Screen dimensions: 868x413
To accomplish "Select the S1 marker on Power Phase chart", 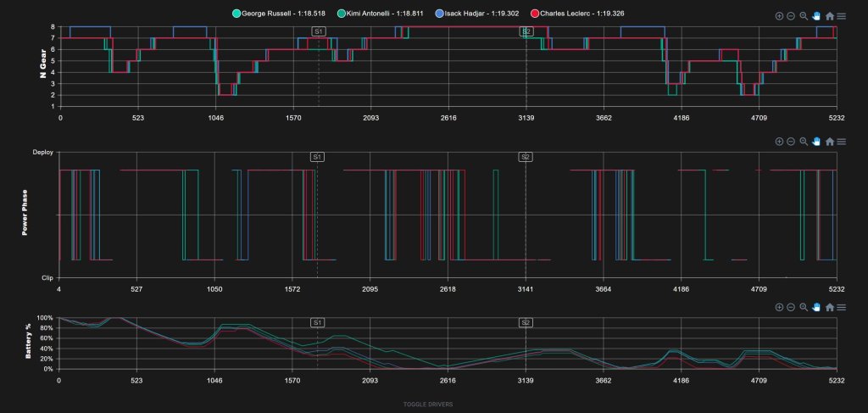I will coord(317,157).
